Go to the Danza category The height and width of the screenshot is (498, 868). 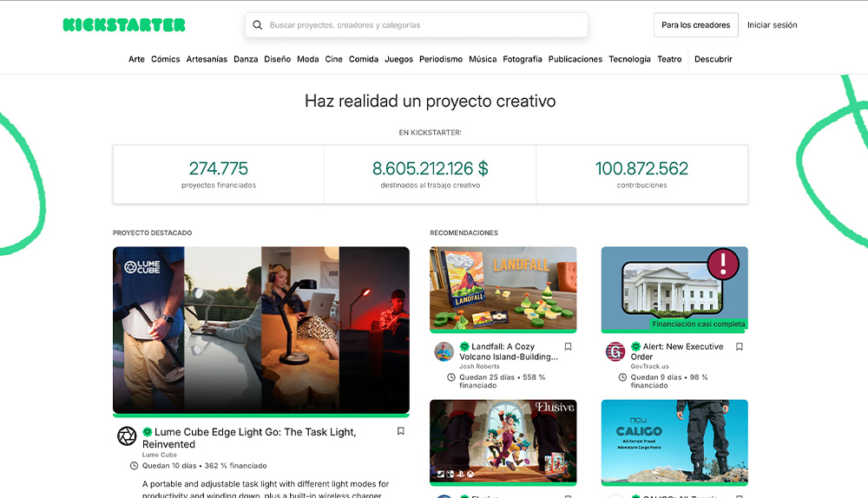pyautogui.click(x=246, y=59)
